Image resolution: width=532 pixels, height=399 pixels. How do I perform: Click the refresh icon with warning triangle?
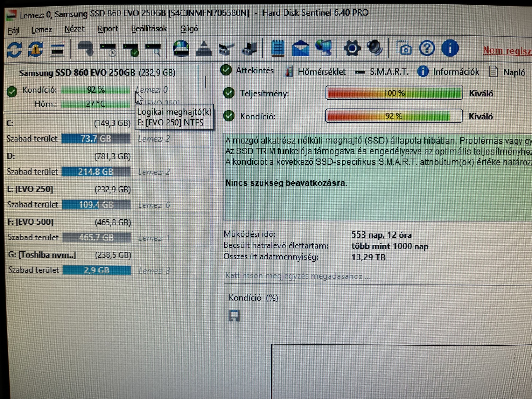tap(36, 49)
